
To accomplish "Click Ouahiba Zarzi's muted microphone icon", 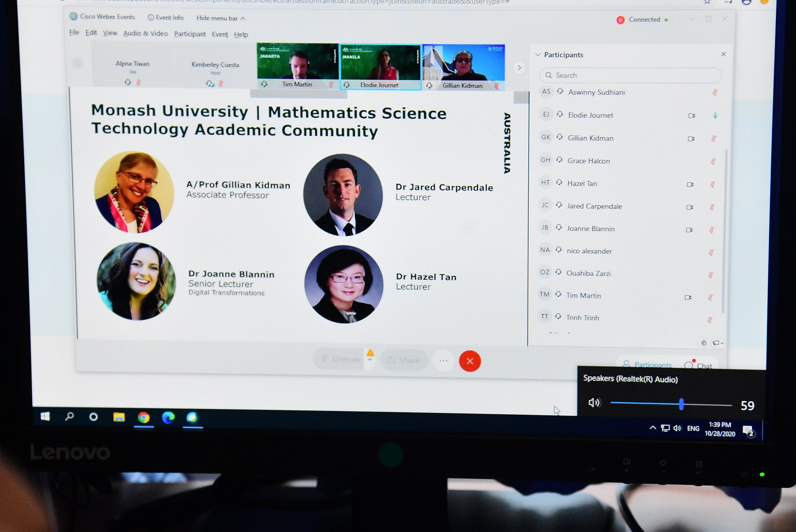I will [711, 275].
